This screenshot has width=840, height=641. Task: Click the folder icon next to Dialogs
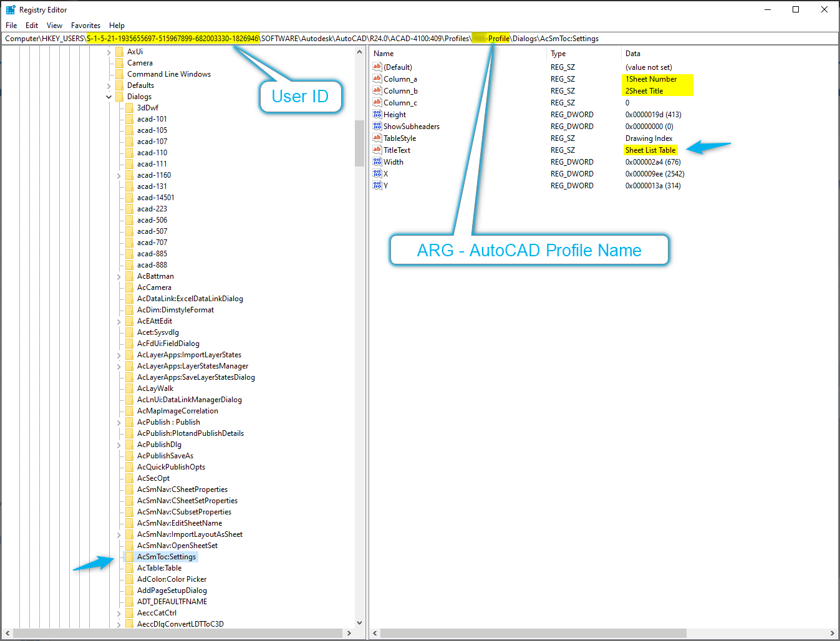[x=120, y=97]
